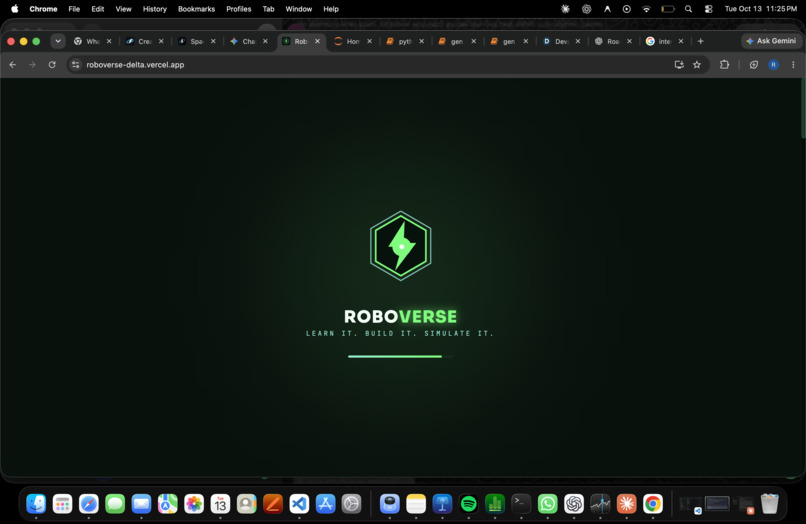The image size is (806, 524).
Task: Reload the roboverse page
Action: click(52, 65)
